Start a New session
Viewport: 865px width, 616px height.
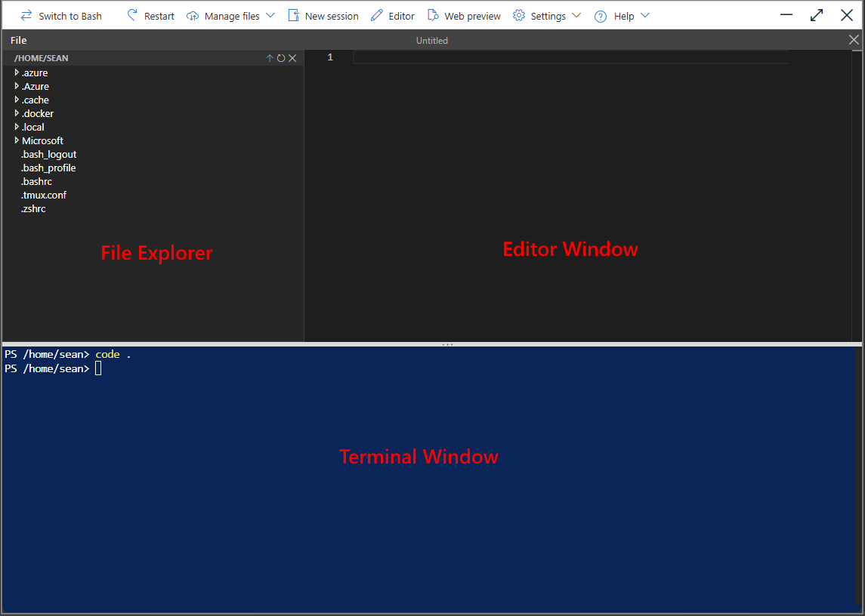pyautogui.click(x=323, y=15)
